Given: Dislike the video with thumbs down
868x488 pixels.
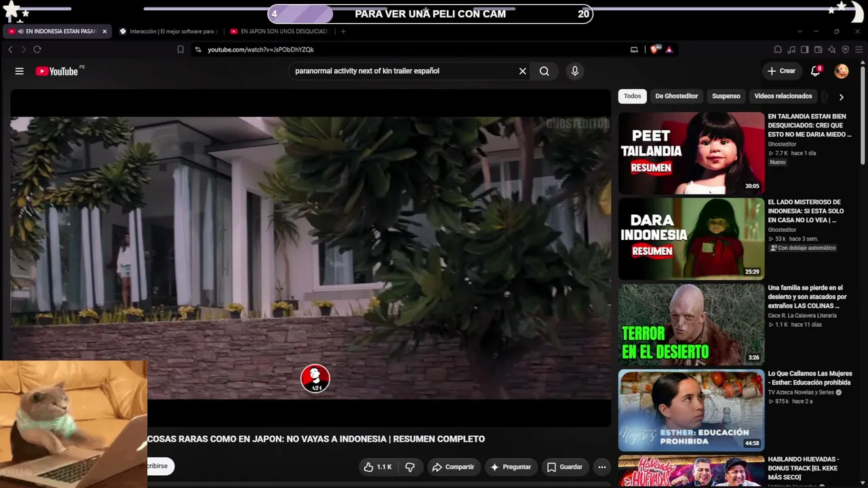Looking at the screenshot, I should pos(410,467).
